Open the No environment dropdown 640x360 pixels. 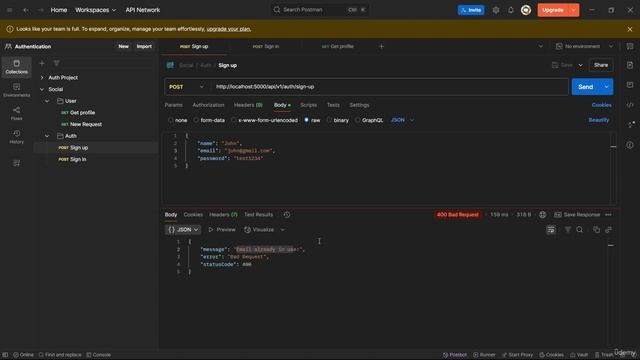pyautogui.click(x=584, y=47)
